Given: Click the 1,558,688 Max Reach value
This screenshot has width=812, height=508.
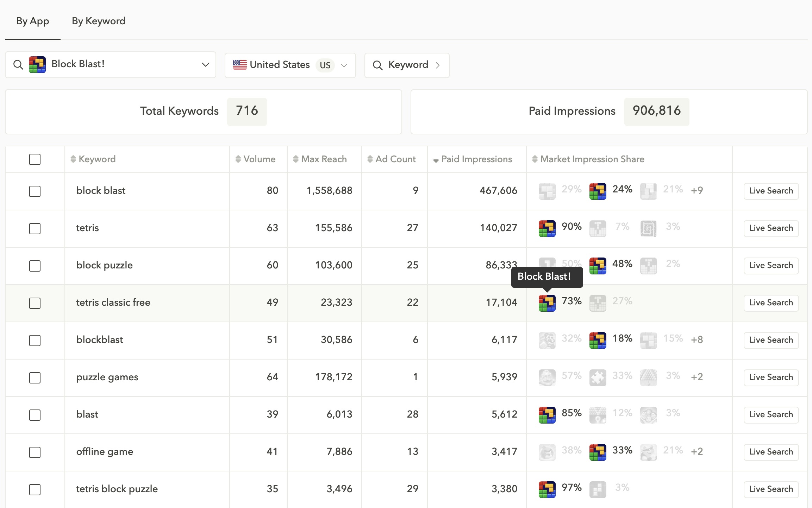Looking at the screenshot, I should pyautogui.click(x=330, y=191).
